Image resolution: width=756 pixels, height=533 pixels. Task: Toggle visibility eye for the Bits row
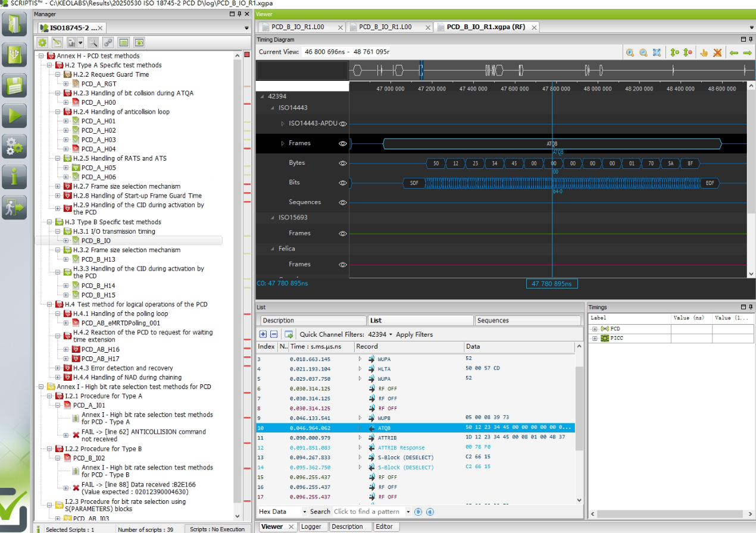(343, 183)
